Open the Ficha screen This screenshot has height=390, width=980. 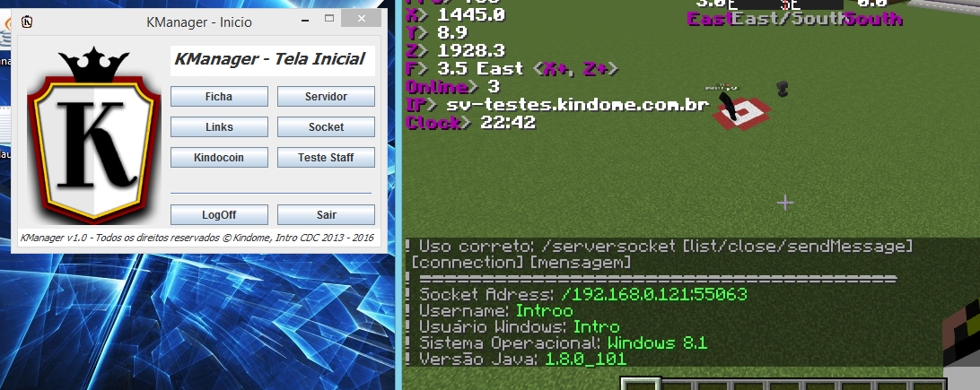219,97
